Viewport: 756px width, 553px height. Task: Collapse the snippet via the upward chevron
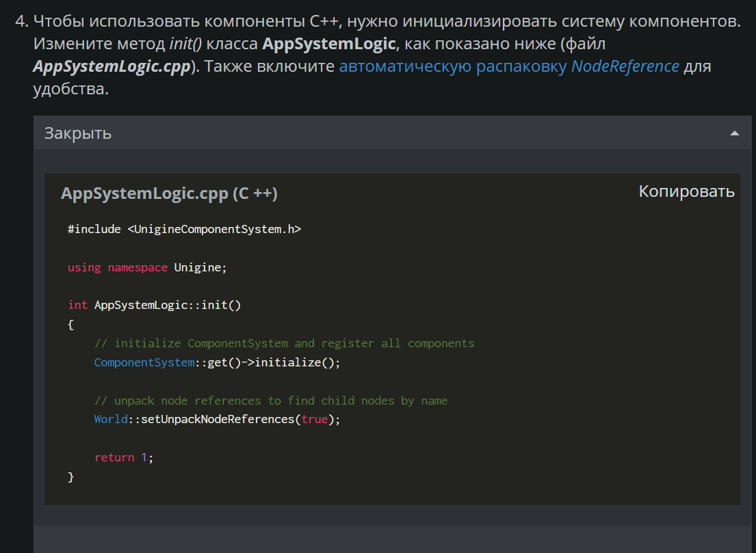[x=734, y=133]
